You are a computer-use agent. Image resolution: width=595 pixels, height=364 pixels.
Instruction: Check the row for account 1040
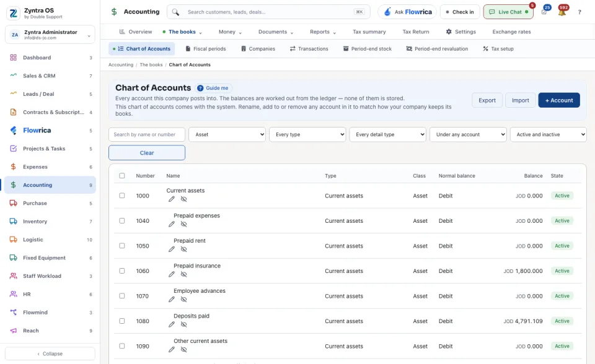[122, 220]
